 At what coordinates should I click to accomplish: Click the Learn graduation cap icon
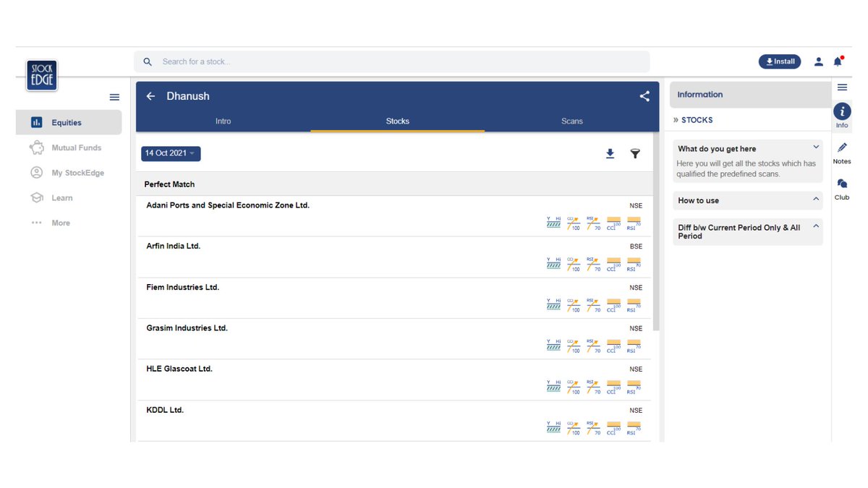point(37,197)
